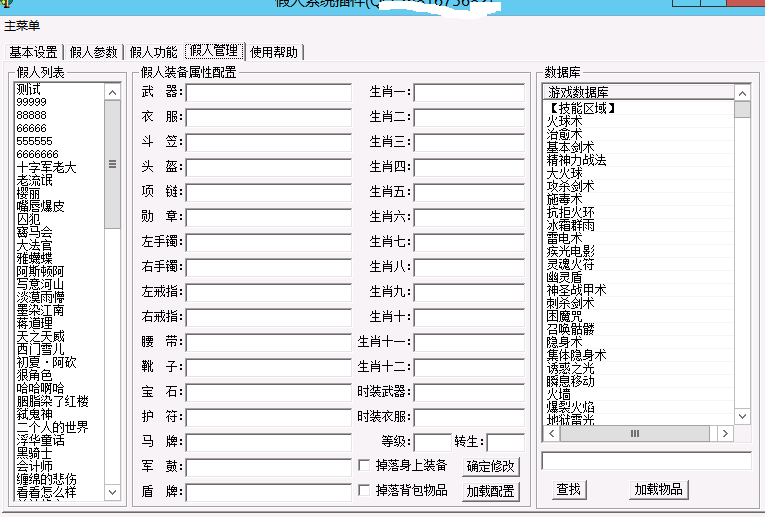Select 火球术 in the game database list
765x517 pixels.
click(565, 121)
